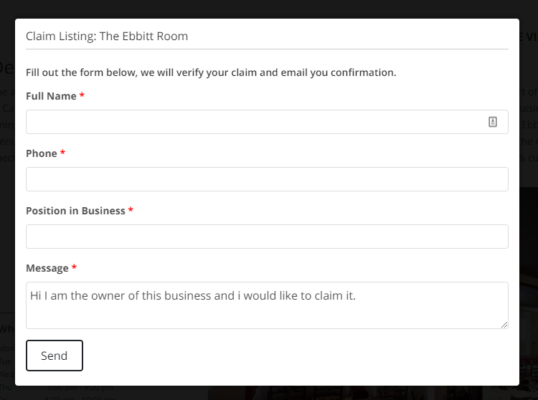Viewport: 538px width, 400px height.
Task: Click the 'Claim Listing: The Ebbitt Room' title
Action: point(107,36)
